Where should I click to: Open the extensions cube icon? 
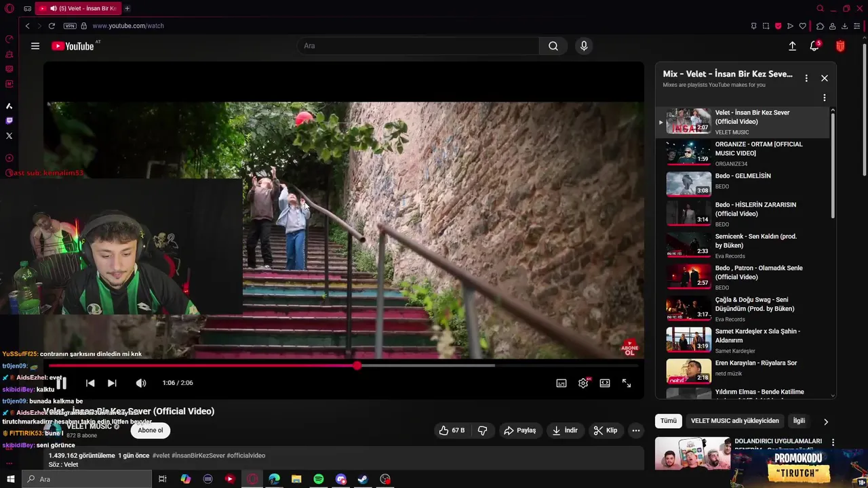[x=820, y=26]
